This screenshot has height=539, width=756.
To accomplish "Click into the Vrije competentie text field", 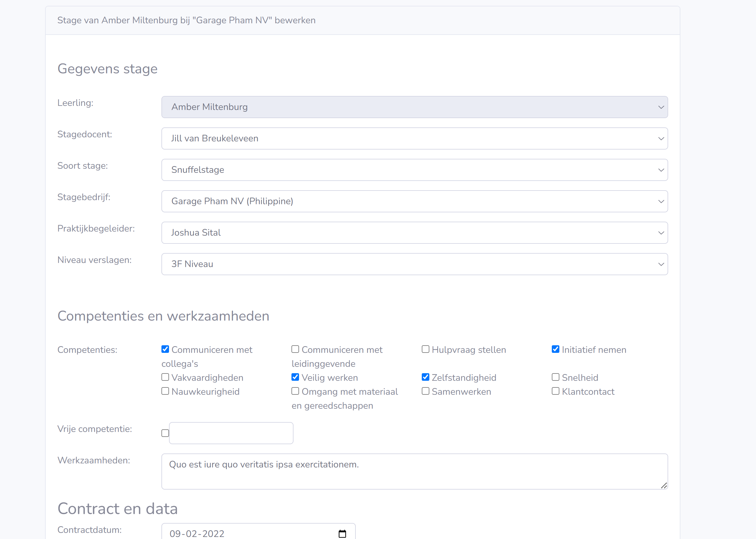I will click(x=231, y=433).
